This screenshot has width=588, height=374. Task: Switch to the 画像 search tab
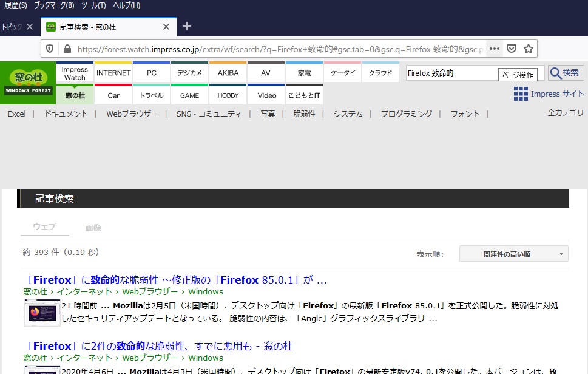click(x=93, y=228)
